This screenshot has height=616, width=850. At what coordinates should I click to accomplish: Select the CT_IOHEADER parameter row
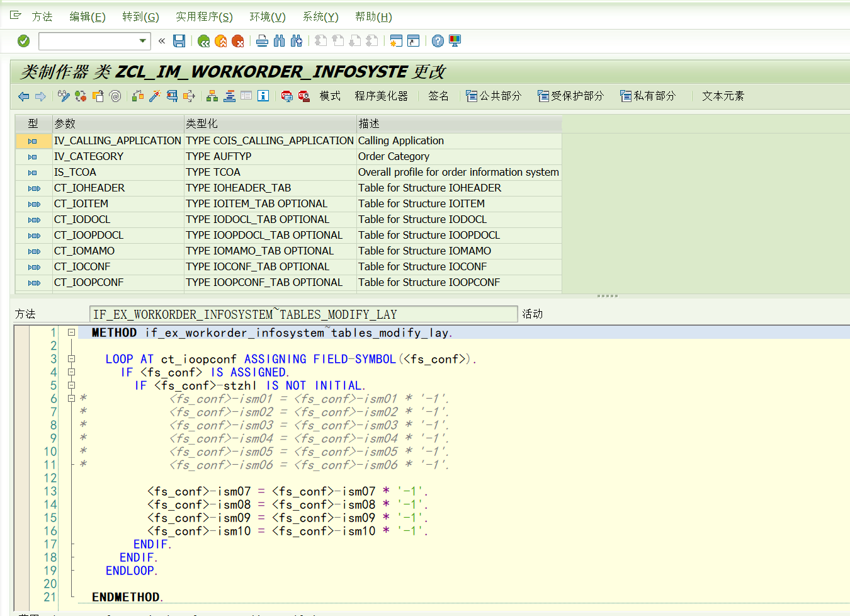[89, 188]
